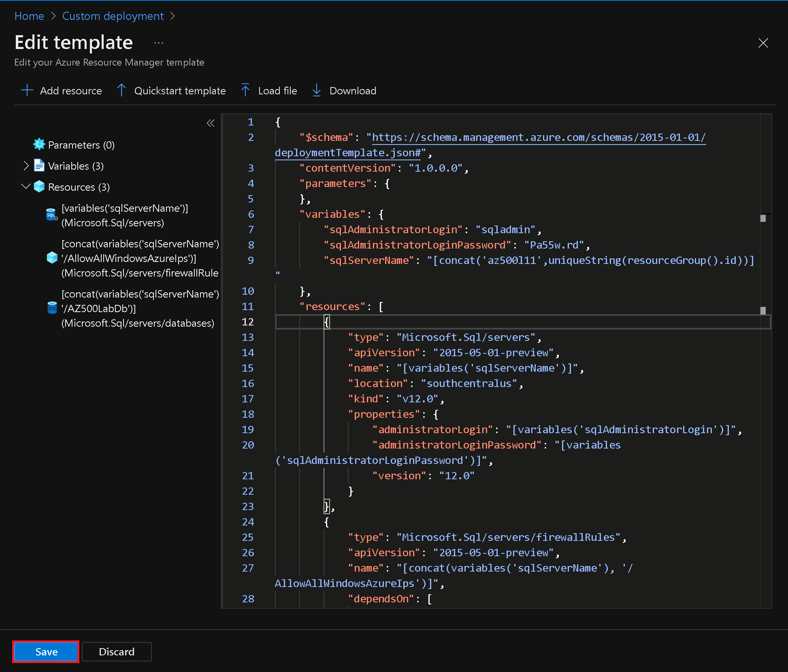Viewport: 788px width, 672px height.
Task: Click the Variables document icon
Action: [x=39, y=166]
